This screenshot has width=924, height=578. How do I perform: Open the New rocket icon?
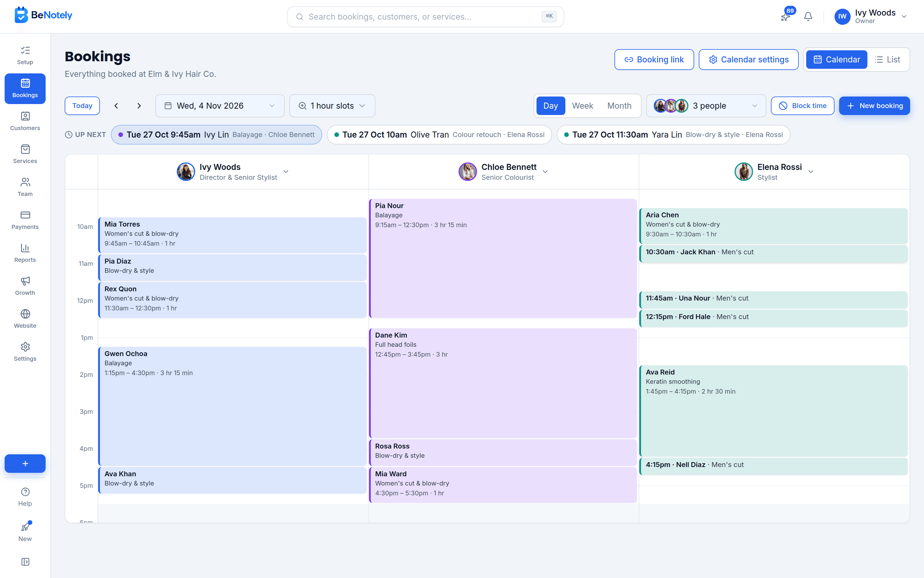25,527
